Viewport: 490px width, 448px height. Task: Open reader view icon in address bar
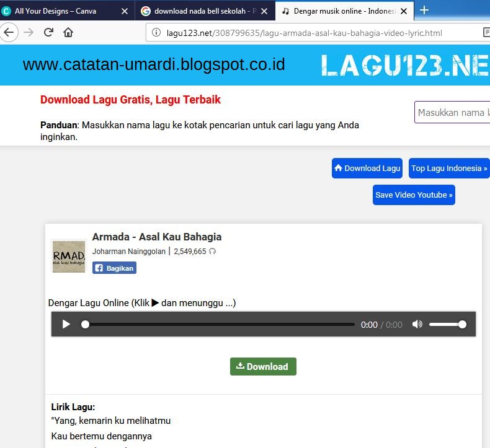[x=486, y=32]
